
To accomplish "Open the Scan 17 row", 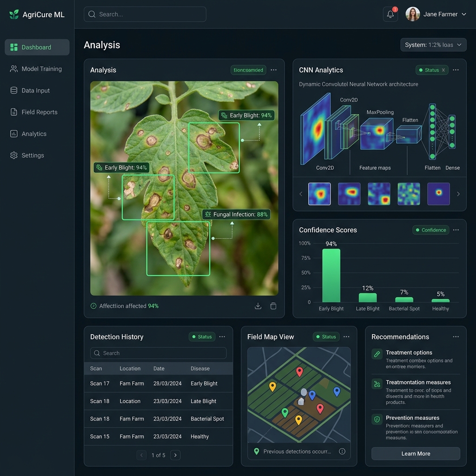I will (158, 383).
